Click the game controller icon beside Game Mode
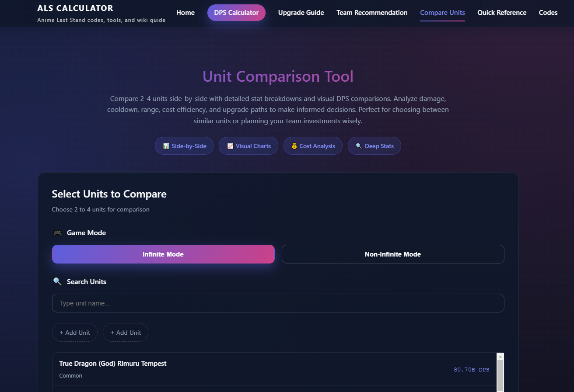Viewport: 574px width, 392px height. 57,232
